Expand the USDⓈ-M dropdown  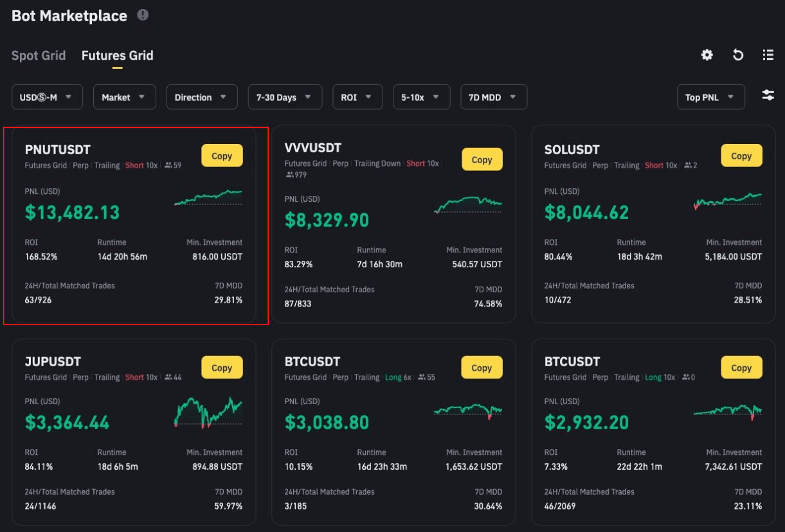tap(47, 97)
